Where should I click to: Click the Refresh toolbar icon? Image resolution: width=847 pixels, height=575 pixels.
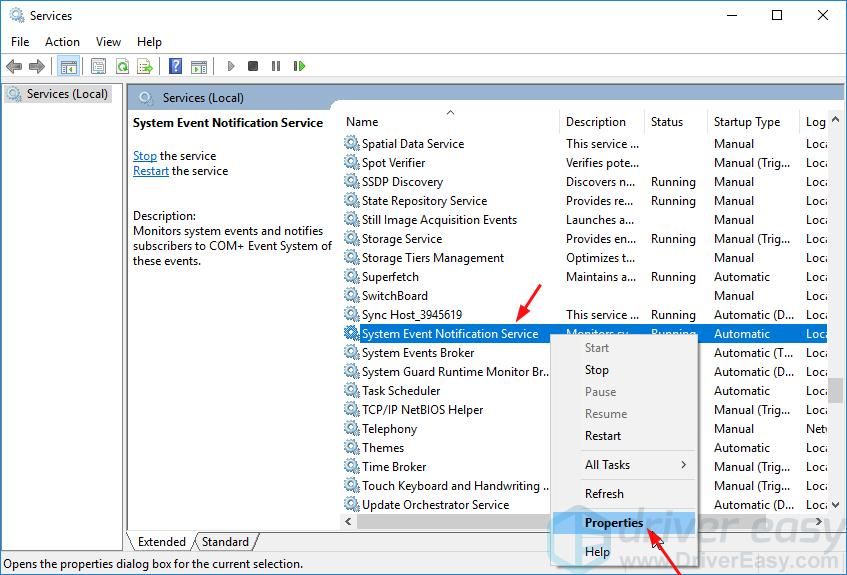(123, 66)
